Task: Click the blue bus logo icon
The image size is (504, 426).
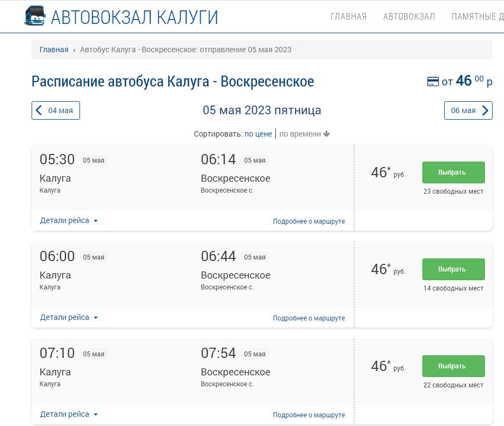Action: tap(35, 16)
